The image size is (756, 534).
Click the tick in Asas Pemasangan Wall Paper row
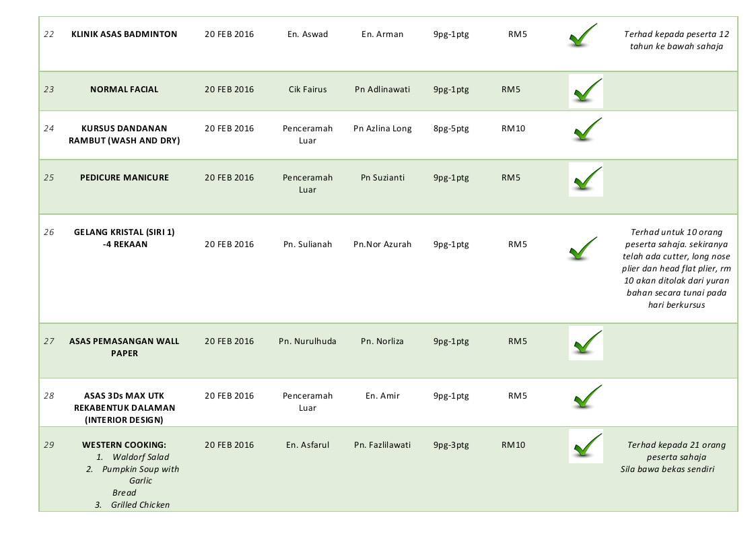coord(586,343)
